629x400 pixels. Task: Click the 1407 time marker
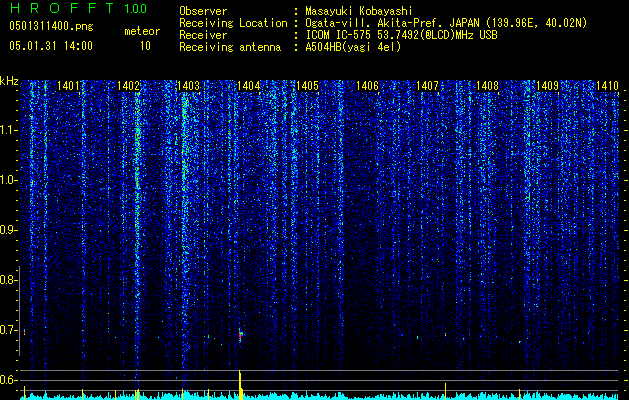(x=427, y=85)
